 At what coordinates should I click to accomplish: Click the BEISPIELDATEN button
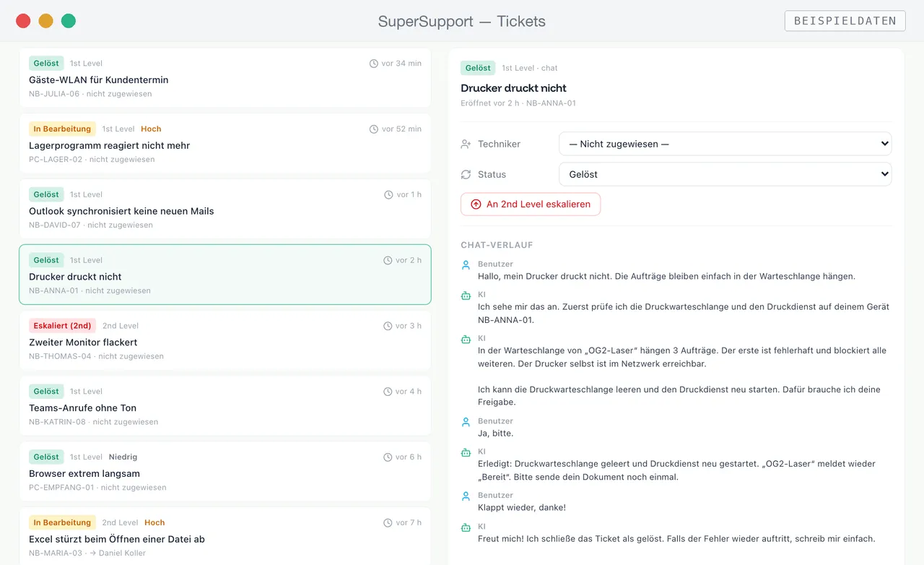pos(845,21)
